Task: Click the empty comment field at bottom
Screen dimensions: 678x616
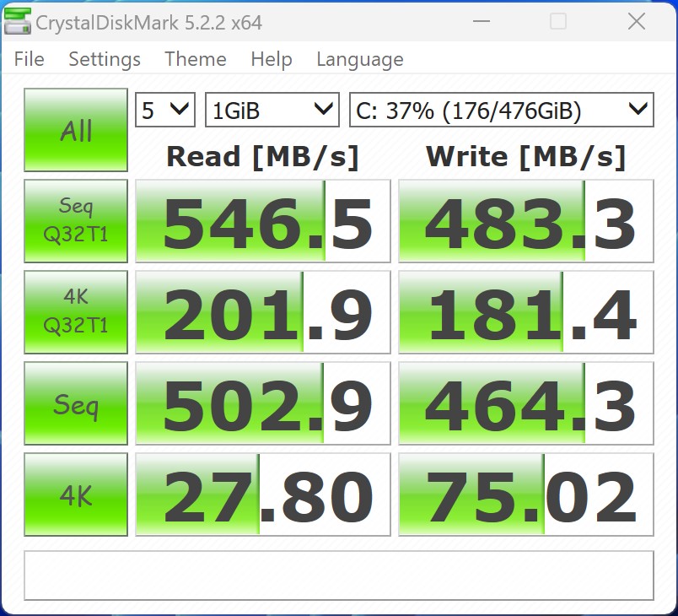Action: [339, 575]
